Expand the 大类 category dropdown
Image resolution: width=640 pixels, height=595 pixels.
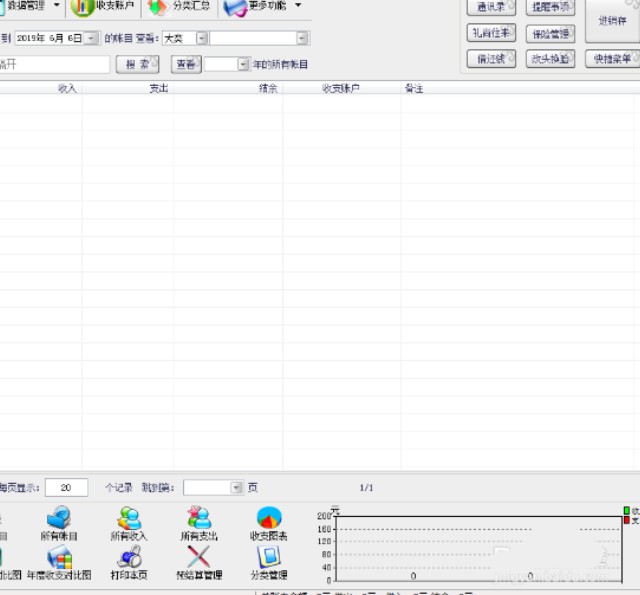pos(201,38)
